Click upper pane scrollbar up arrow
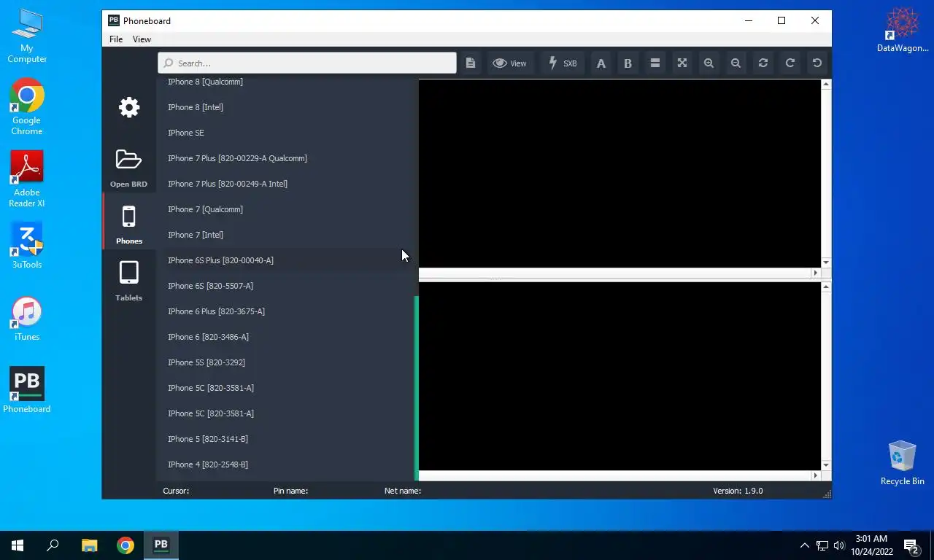 click(x=826, y=84)
